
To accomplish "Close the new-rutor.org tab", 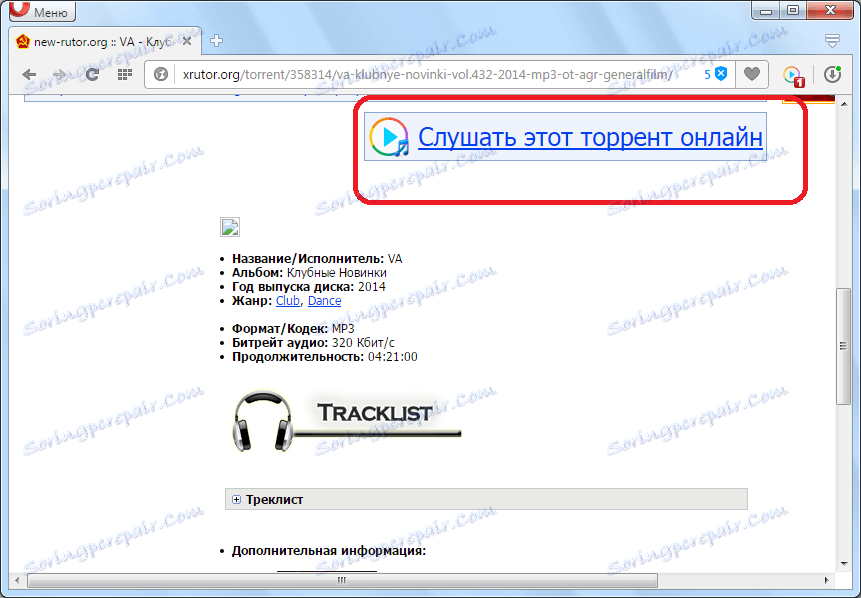I will (x=187, y=42).
